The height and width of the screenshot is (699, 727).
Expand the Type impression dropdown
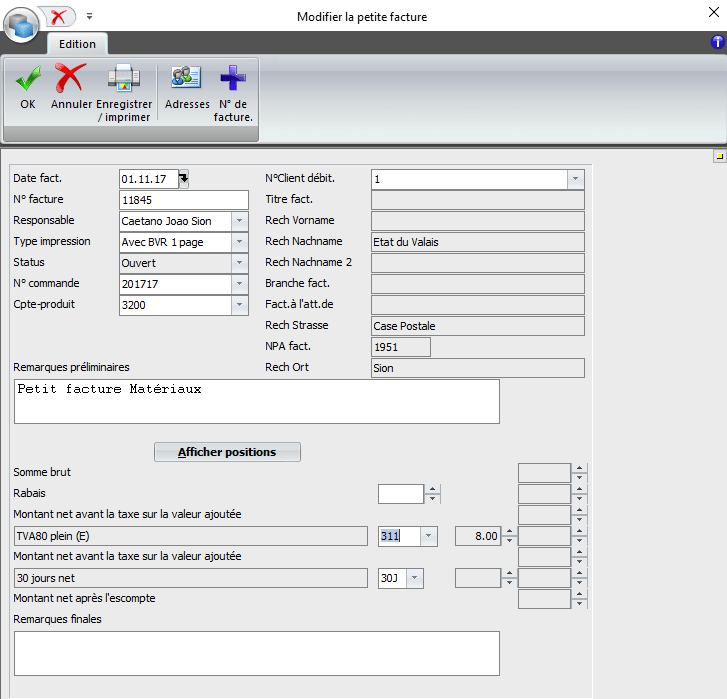pos(239,242)
